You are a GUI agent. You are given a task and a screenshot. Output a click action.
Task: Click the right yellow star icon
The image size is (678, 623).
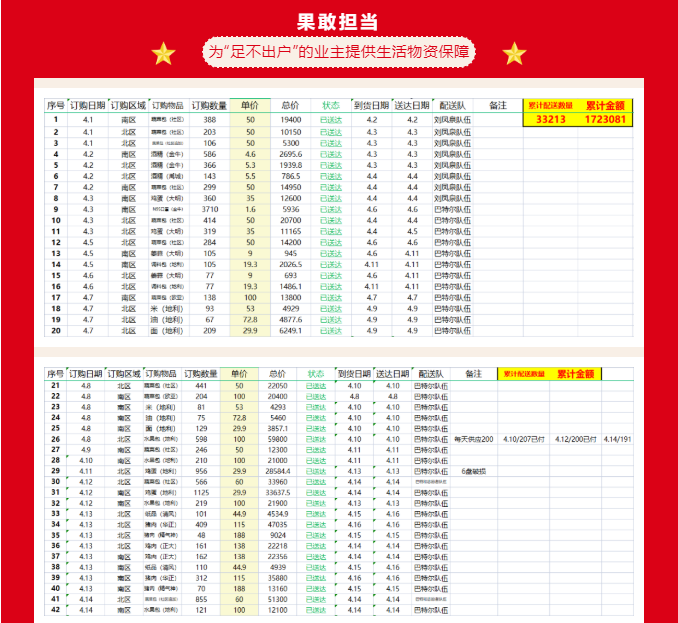point(514,54)
